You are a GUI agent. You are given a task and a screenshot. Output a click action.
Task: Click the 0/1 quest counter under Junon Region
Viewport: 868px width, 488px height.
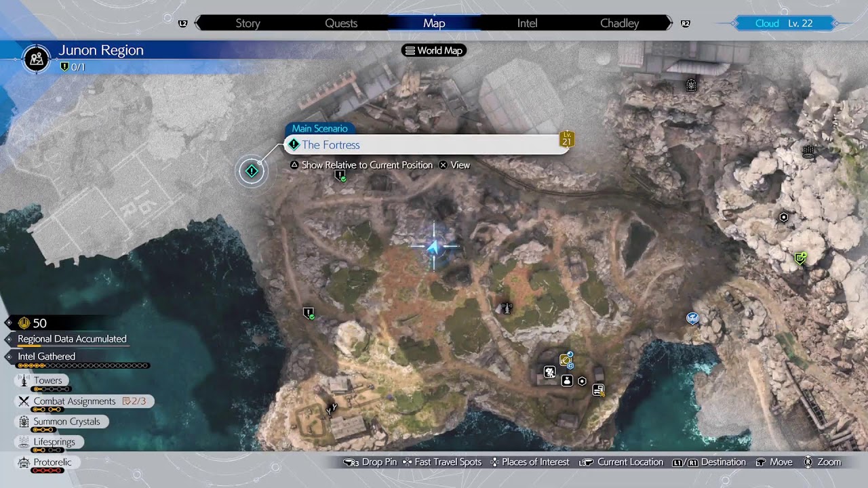click(73, 67)
